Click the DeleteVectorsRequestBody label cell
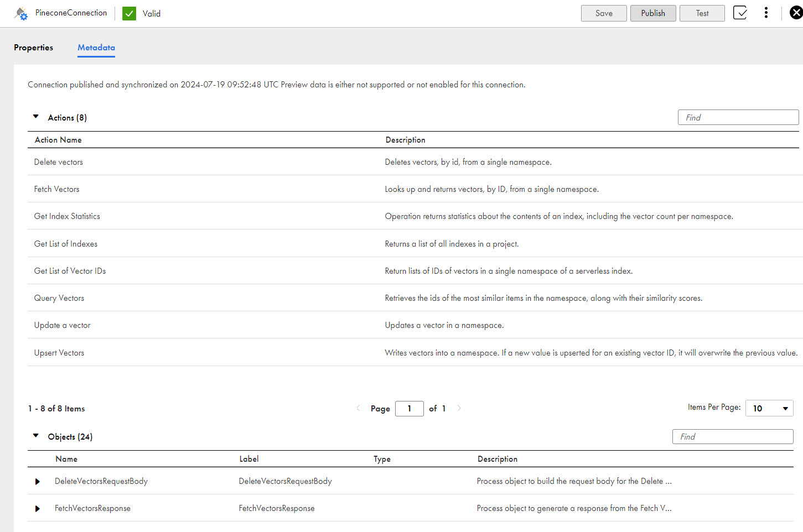This screenshot has height=532, width=803. (x=285, y=481)
